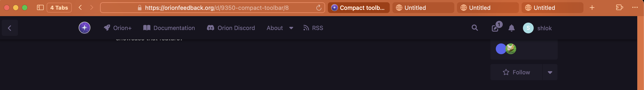The width and height of the screenshot is (644, 90).
Task: Reload the page with refresh icon
Action: (318, 8)
